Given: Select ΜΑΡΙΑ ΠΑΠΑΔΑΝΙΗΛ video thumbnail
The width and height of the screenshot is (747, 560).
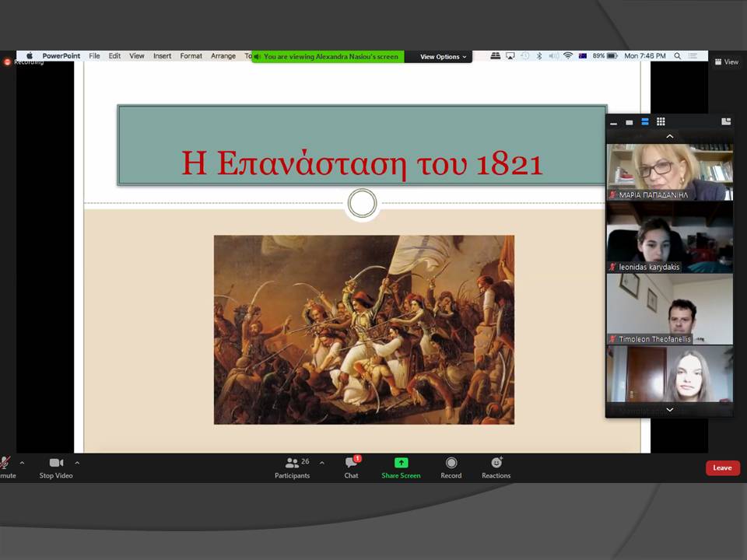Looking at the screenshot, I should tap(669, 172).
